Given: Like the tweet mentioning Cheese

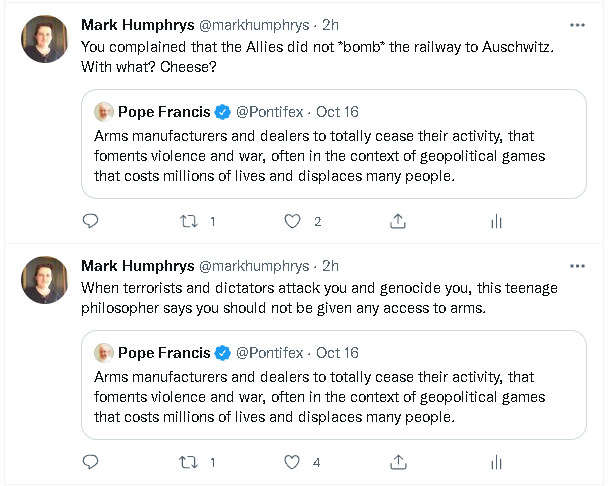Looking at the screenshot, I should point(293,221).
